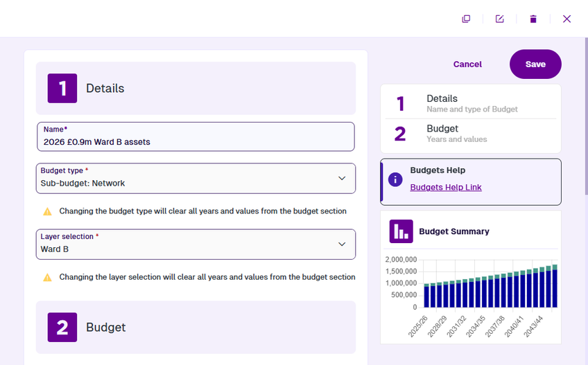The height and width of the screenshot is (365, 588).
Task: Click the vertical page scrollbar
Action: (x=586, y=116)
